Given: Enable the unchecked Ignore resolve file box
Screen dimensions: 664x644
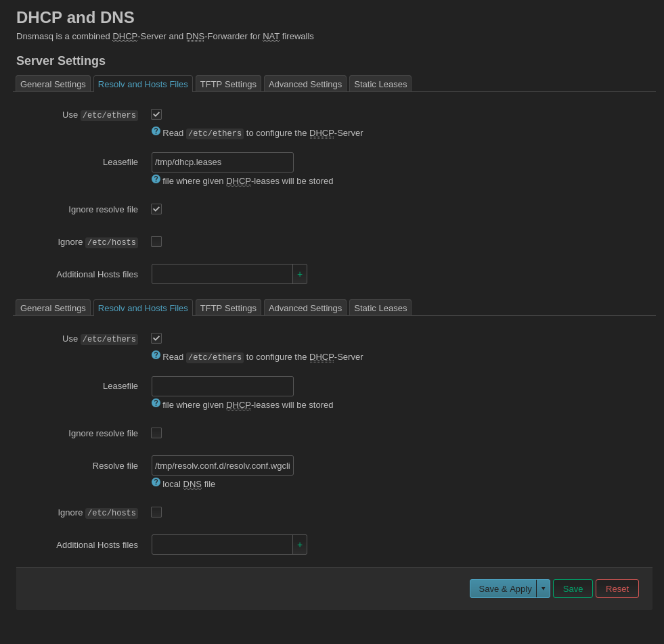Looking at the screenshot, I should (x=156, y=433).
